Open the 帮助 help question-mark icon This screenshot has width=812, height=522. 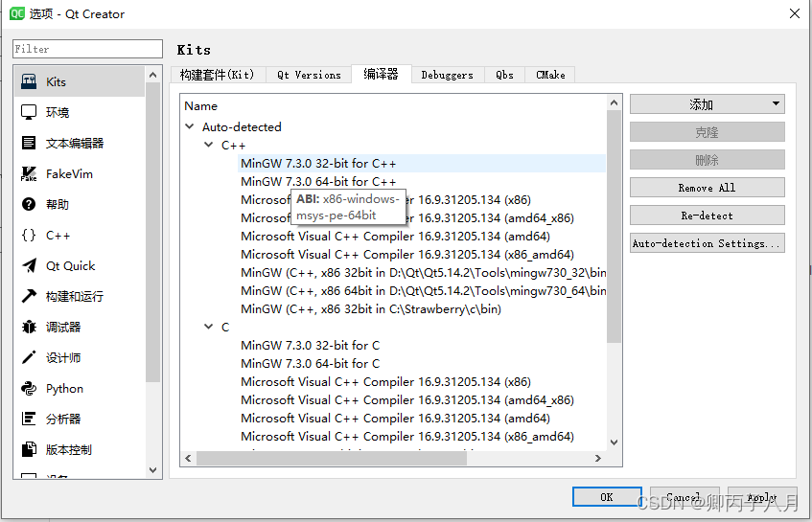point(29,204)
